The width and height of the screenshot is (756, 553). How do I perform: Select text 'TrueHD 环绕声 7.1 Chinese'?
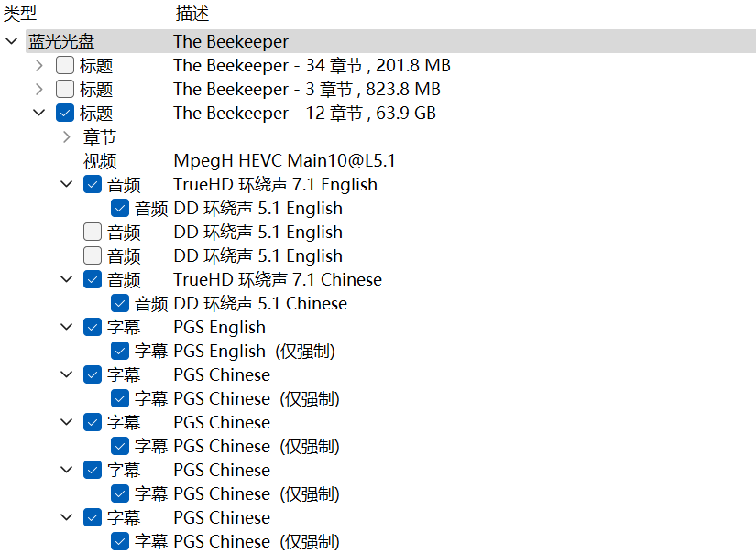click(x=278, y=280)
